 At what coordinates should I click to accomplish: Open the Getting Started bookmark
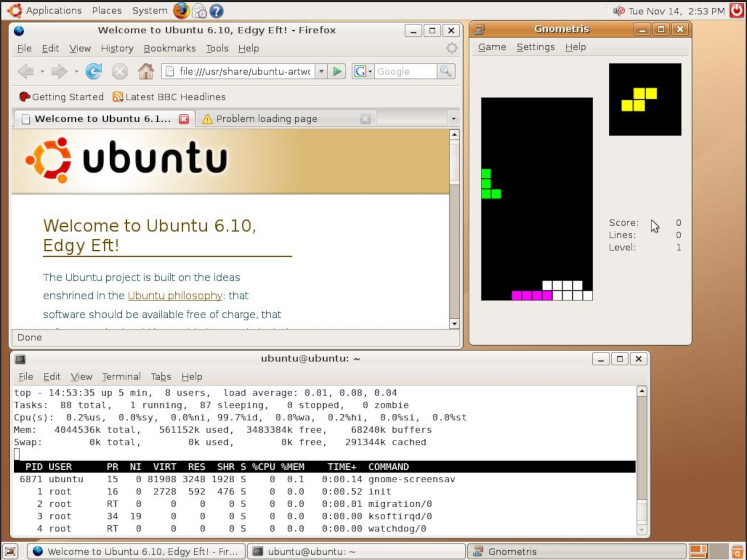[x=61, y=97]
